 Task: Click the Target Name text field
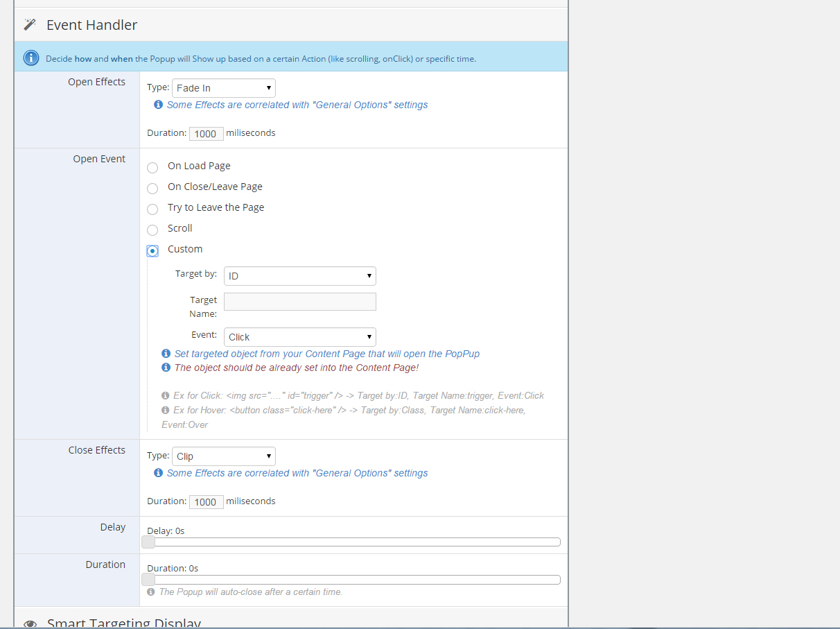[299, 302]
